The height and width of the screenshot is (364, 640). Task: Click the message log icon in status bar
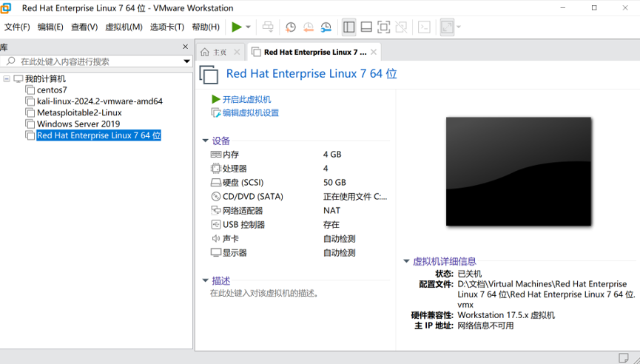tap(623, 358)
